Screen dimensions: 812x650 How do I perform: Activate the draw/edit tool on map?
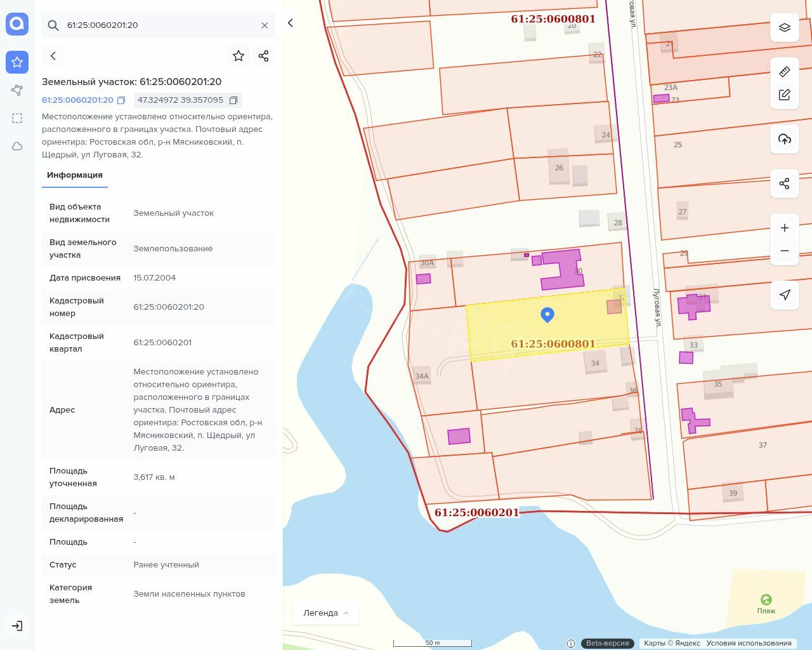(784, 95)
